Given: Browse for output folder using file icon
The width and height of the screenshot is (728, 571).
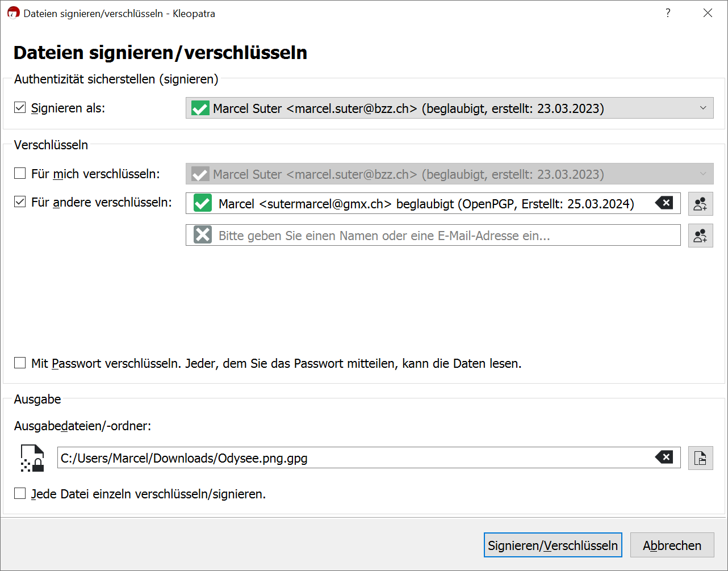Looking at the screenshot, I should tap(700, 458).
